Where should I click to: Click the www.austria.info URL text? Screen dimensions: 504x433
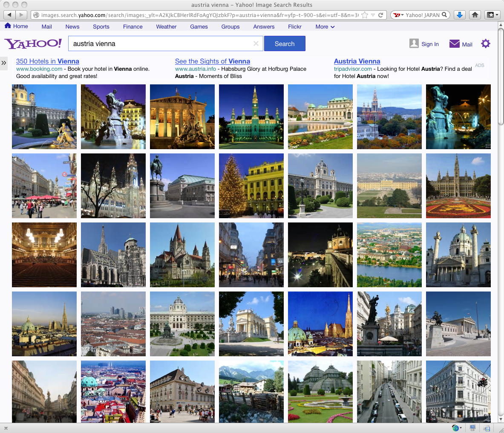coord(196,69)
